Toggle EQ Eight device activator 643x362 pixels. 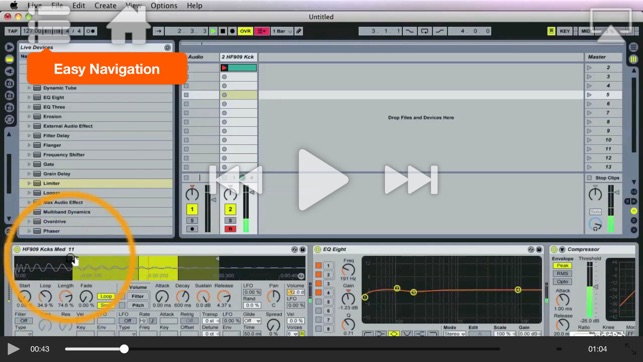317,249
